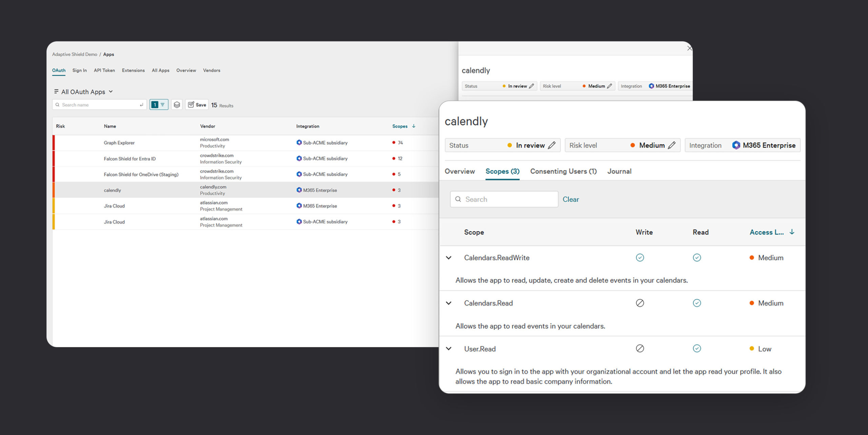This screenshot has width=868, height=435.
Task: Click the filter icon with badge 1
Action: pos(159,105)
